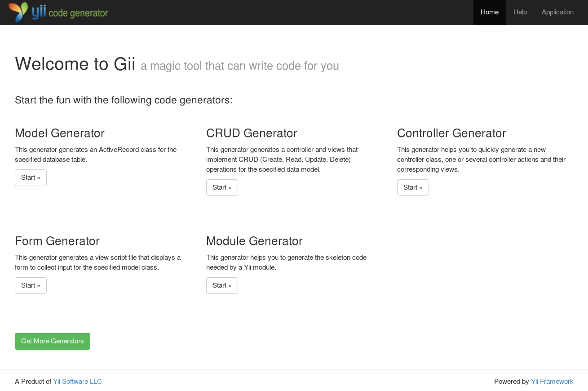Start the Module Generator
The width and height of the screenshot is (588, 391).
pos(222,285)
